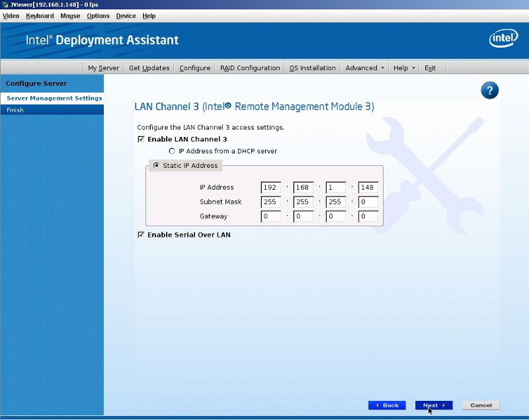Click the Back button
The height and width of the screenshot is (420, 529).
[387, 405]
